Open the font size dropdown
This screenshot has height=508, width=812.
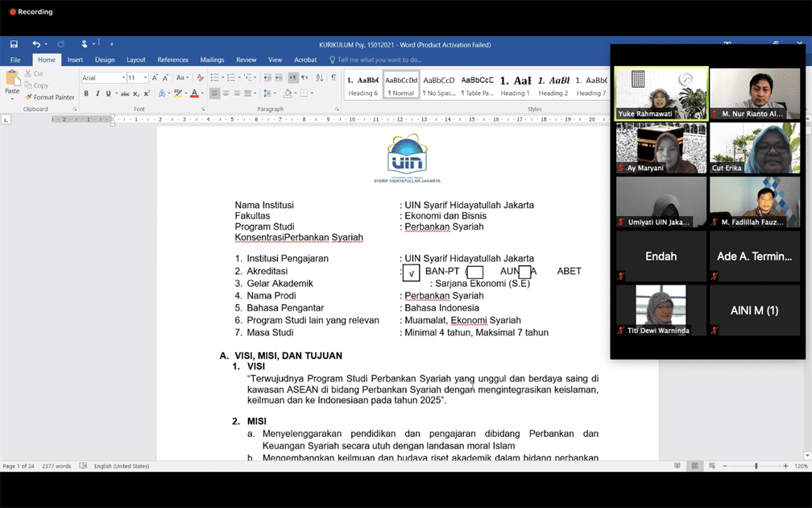pos(146,78)
